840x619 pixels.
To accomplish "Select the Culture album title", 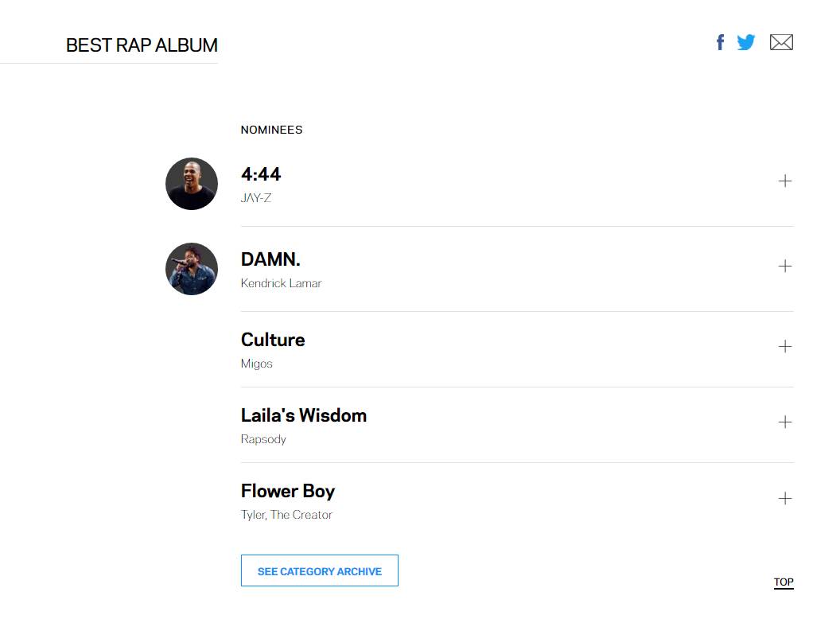I will 273,340.
